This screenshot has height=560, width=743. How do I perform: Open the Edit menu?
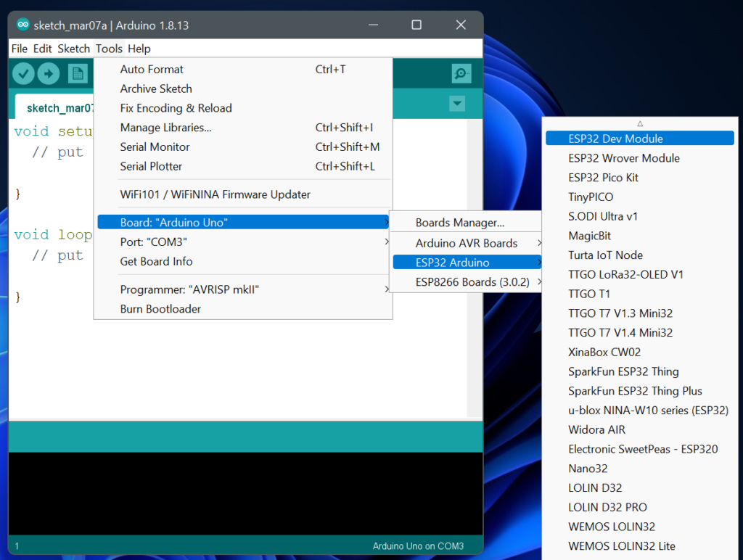pyautogui.click(x=42, y=49)
